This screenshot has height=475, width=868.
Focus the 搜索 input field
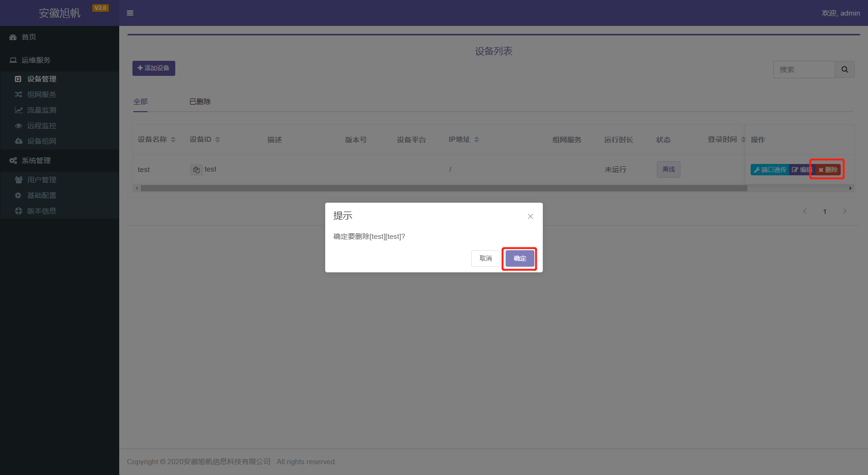(x=804, y=69)
